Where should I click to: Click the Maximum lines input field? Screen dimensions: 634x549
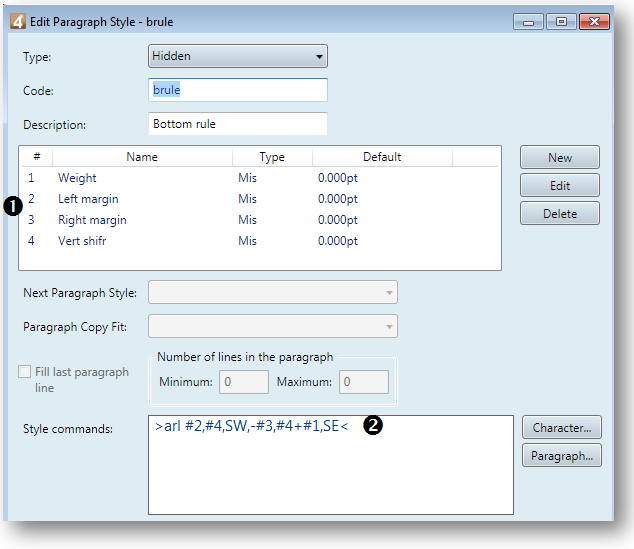[x=364, y=382]
